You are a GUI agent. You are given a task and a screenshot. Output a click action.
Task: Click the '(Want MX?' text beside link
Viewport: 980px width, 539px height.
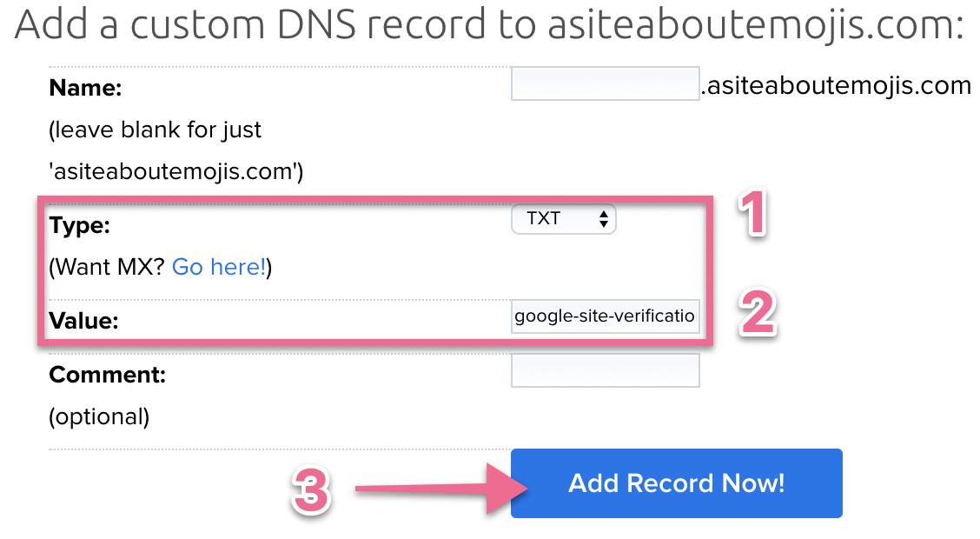click(108, 267)
